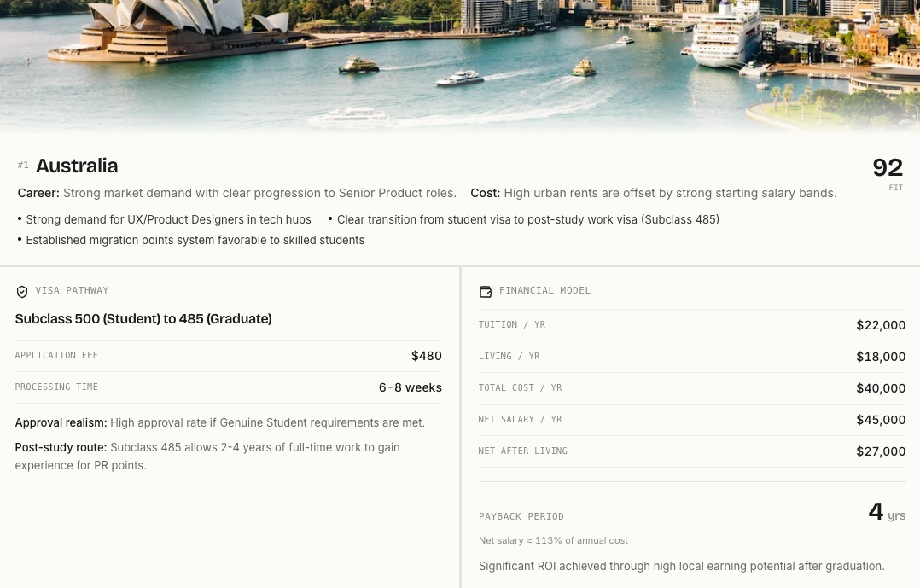Select the Australia country heading
The height and width of the screenshot is (588, 920).
coord(77,166)
